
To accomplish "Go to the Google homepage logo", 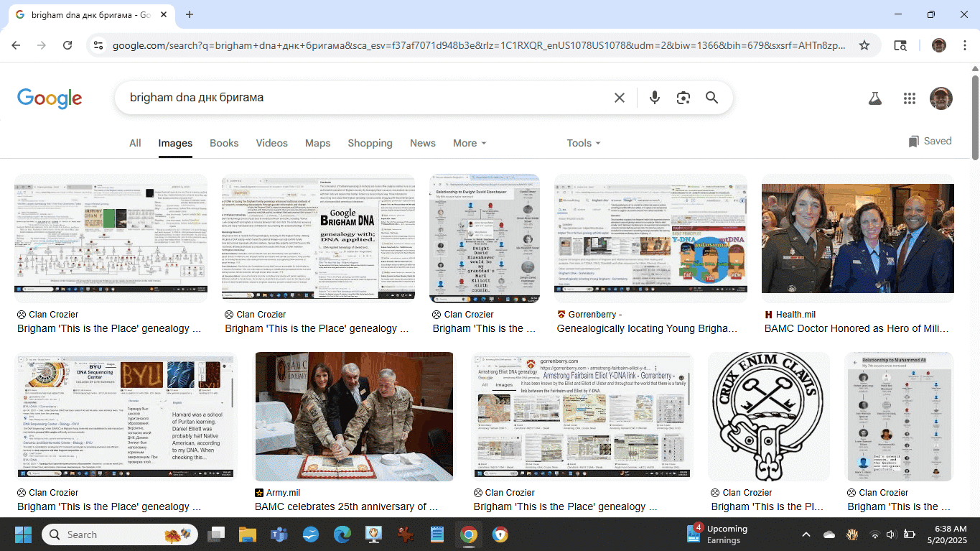I will (50, 98).
